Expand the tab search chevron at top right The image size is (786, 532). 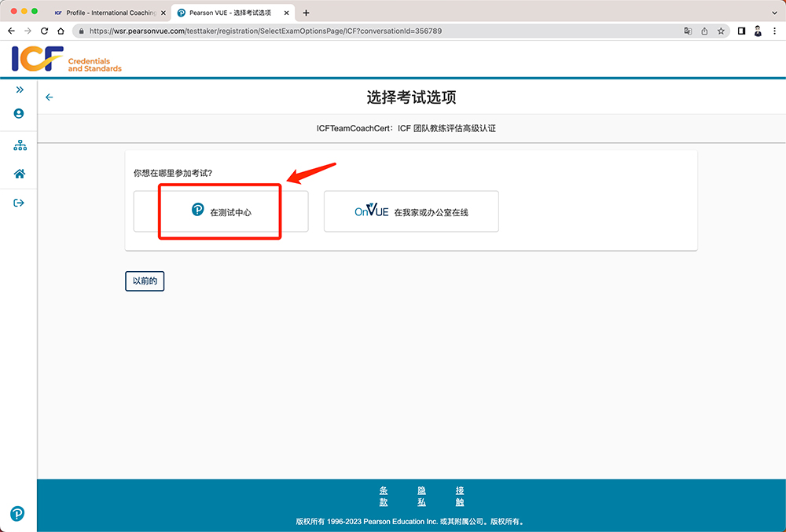click(775, 13)
